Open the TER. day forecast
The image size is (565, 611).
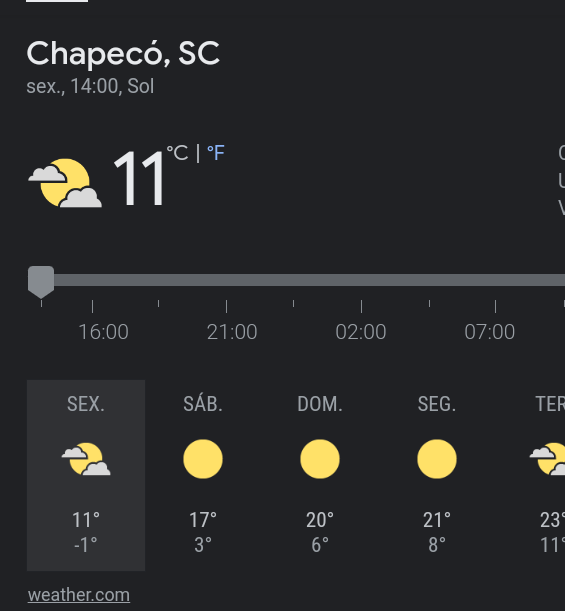(549, 475)
